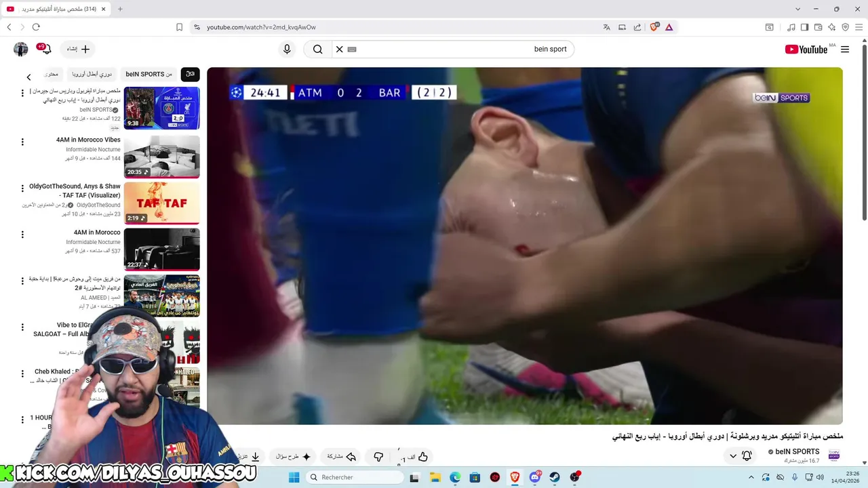Open YouTube notifications bell

(45, 49)
